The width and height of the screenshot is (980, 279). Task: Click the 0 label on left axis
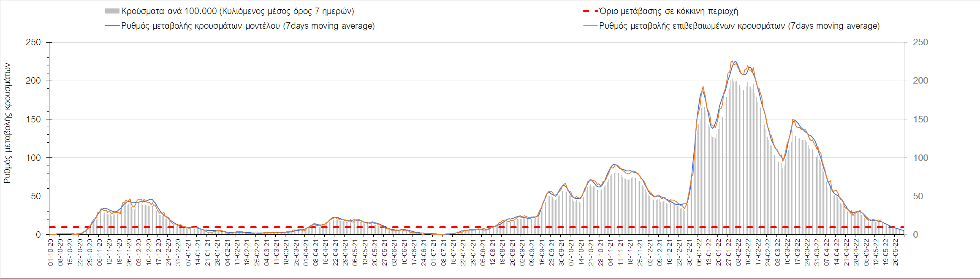click(38, 235)
